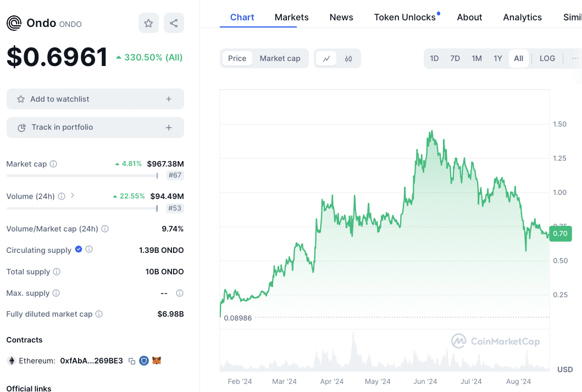The width and height of the screenshot is (582, 392).
Task: Open the Token Unlocks tab
Action: tap(404, 17)
